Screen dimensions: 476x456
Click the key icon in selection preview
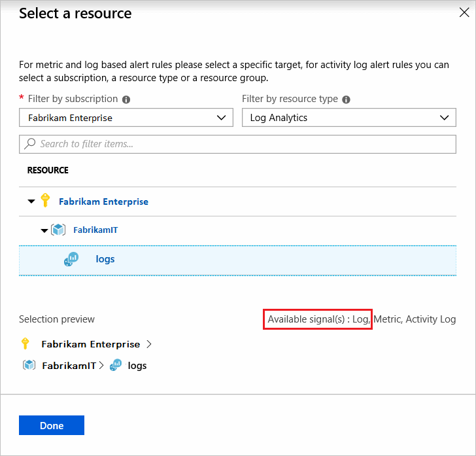tap(25, 343)
